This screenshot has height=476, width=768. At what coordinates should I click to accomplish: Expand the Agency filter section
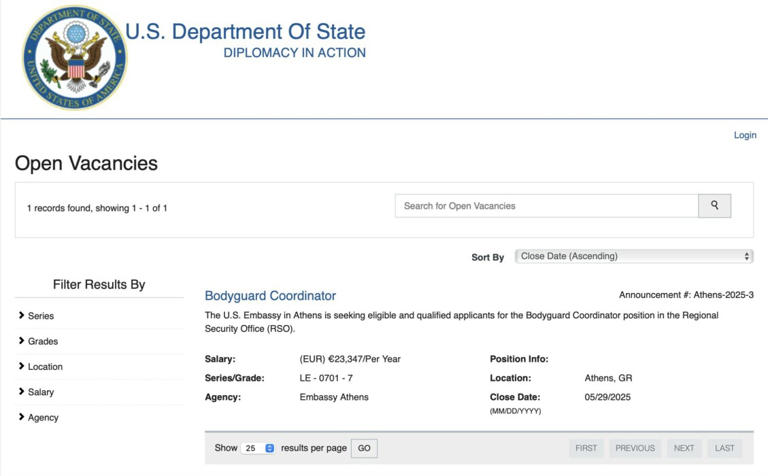(43, 418)
